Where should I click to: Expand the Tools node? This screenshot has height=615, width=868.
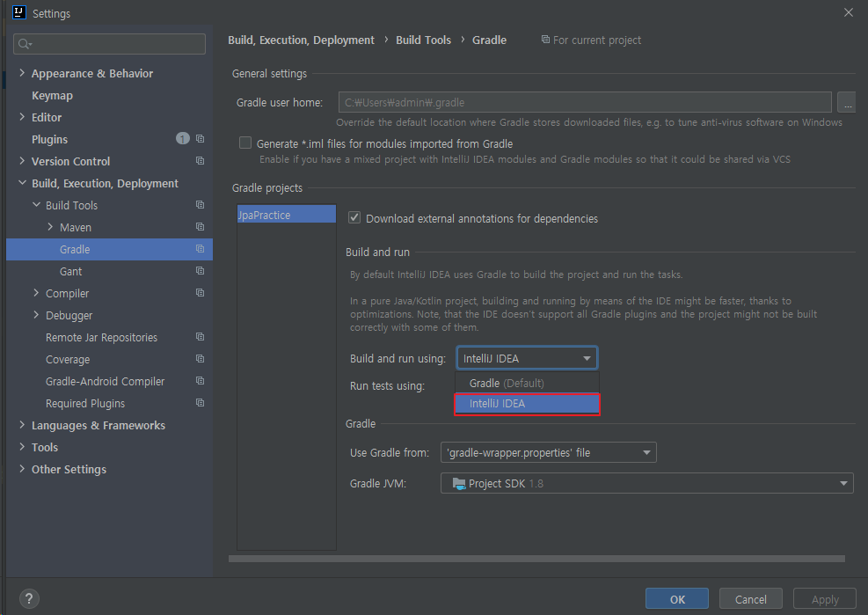point(22,447)
